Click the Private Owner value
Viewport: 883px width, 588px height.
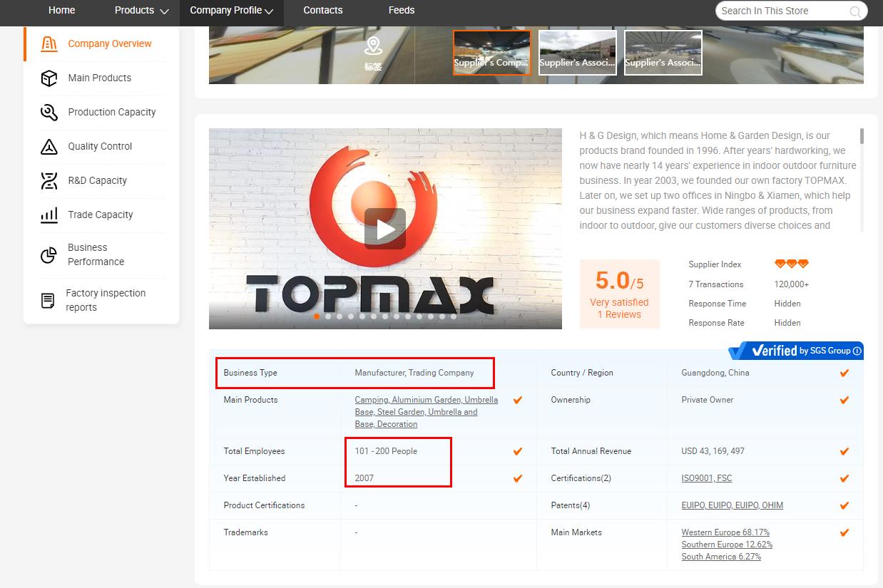tap(708, 400)
